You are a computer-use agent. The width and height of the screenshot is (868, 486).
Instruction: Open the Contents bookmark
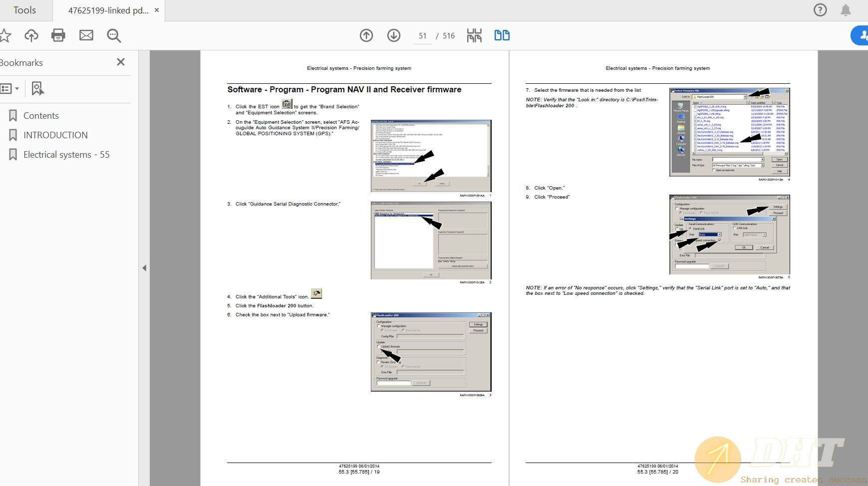[41, 116]
